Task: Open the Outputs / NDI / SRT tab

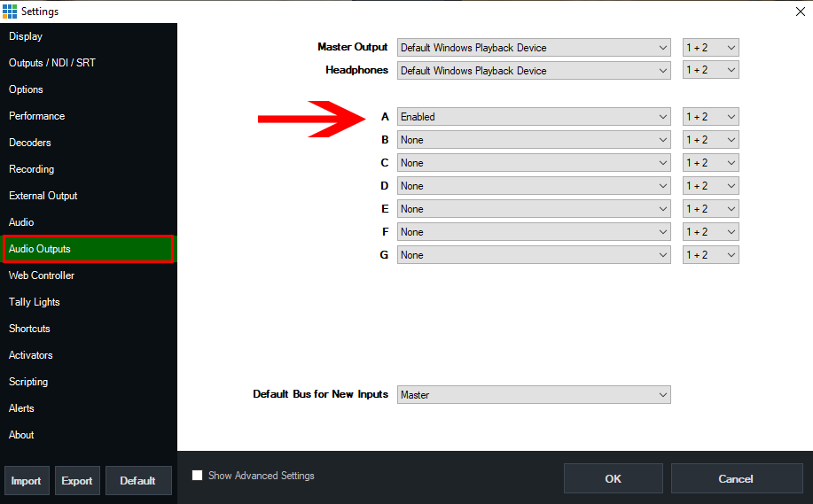Action: 51,63
